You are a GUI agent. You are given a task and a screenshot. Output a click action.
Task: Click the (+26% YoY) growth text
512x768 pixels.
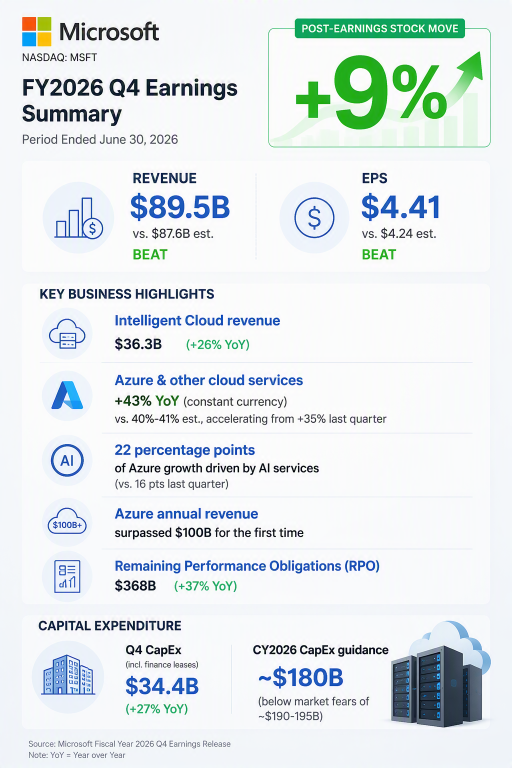pos(218,345)
